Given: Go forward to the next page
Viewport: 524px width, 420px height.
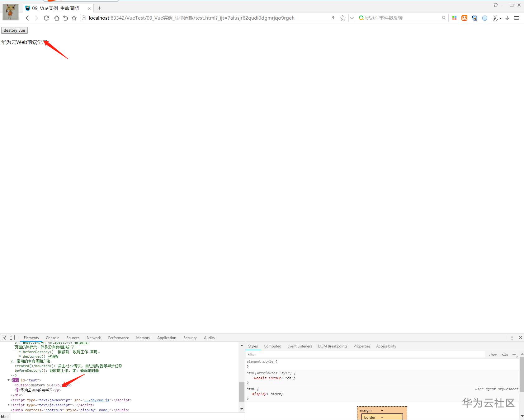Looking at the screenshot, I should point(36,18).
